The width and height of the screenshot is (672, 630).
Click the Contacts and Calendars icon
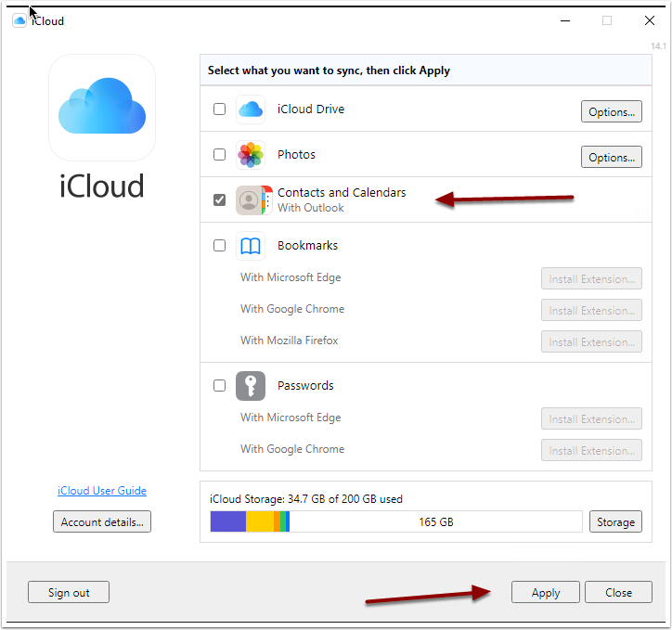click(x=253, y=200)
